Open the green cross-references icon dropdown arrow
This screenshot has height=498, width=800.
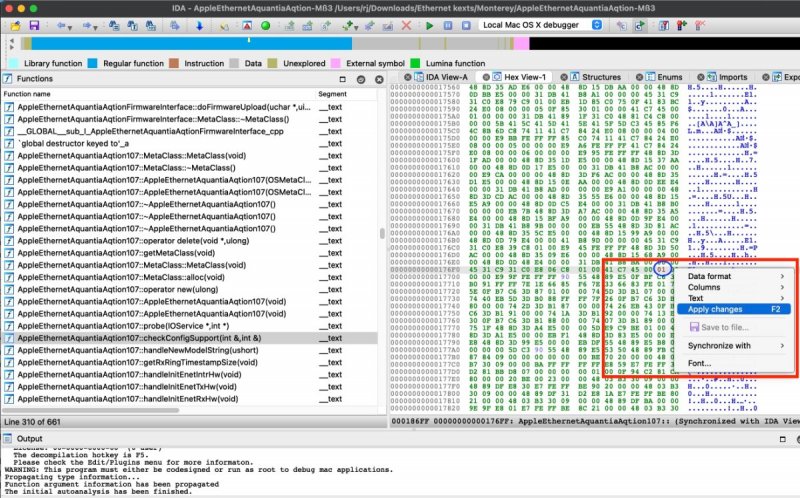pos(356,27)
